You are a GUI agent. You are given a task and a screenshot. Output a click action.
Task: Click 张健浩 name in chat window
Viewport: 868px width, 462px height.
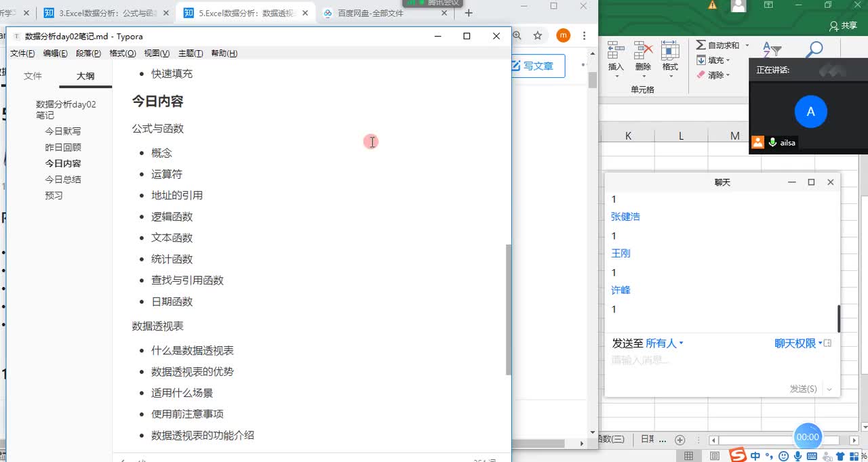pos(625,217)
